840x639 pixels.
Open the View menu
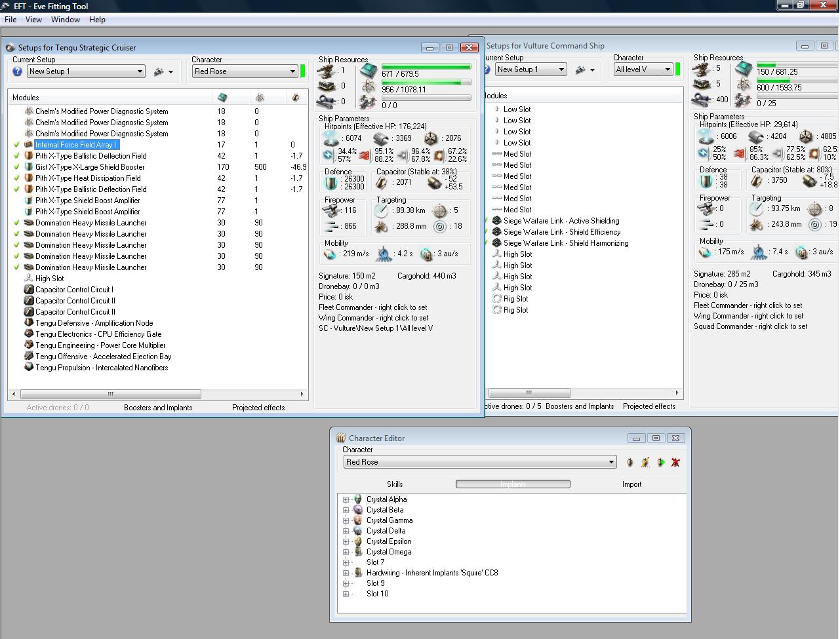tap(33, 20)
